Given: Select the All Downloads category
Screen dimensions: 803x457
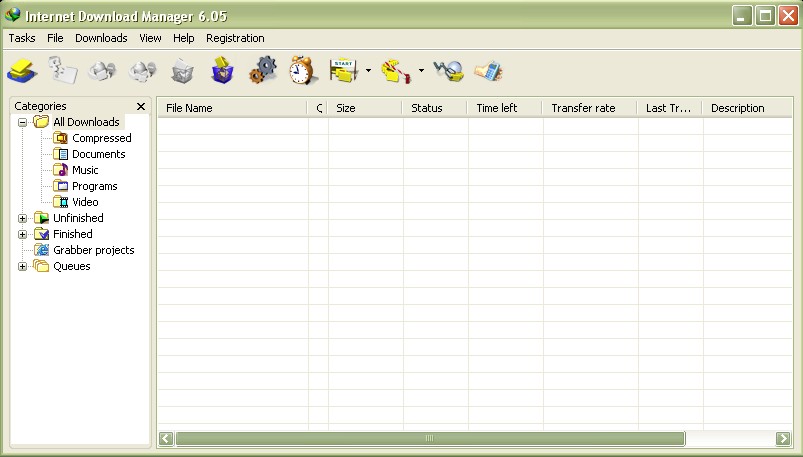Looking at the screenshot, I should (86, 122).
